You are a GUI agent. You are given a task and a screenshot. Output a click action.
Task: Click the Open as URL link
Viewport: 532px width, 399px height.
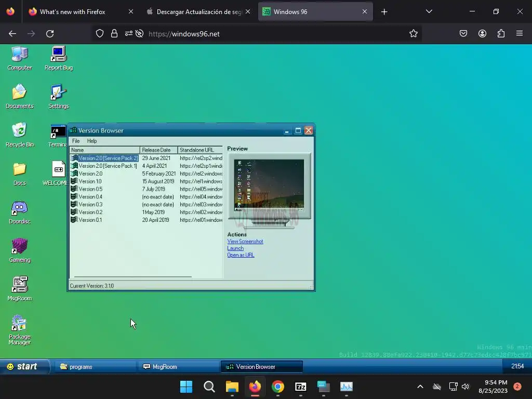pyautogui.click(x=241, y=255)
